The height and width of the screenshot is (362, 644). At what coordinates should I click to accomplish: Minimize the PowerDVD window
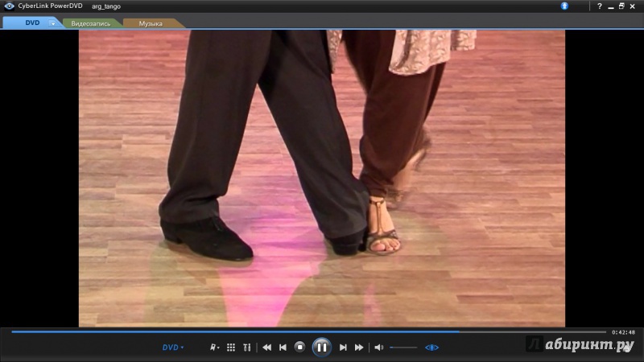click(611, 6)
